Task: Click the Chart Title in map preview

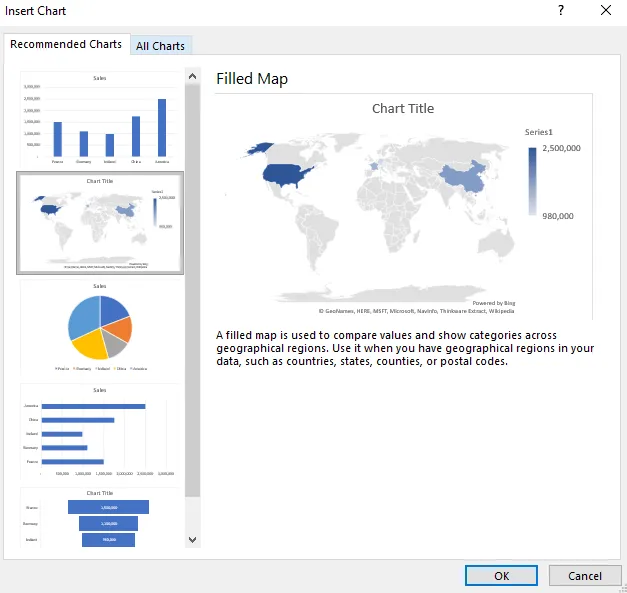Action: coord(403,108)
